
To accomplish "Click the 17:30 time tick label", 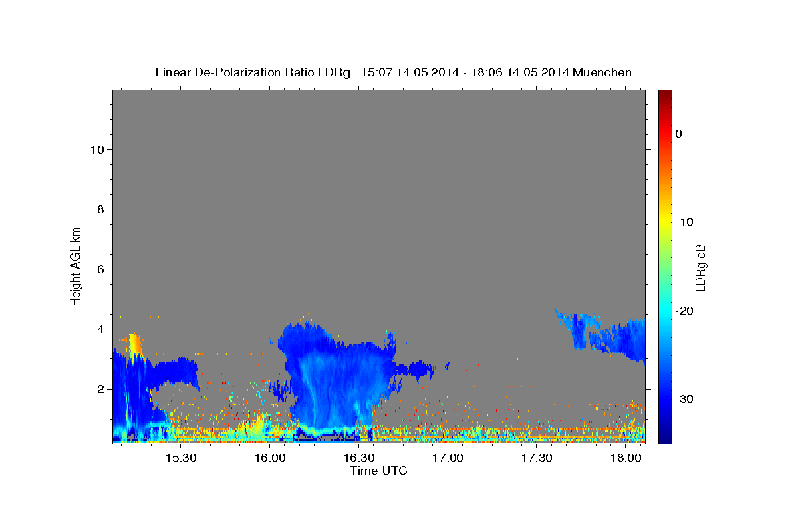I will pyautogui.click(x=537, y=458).
